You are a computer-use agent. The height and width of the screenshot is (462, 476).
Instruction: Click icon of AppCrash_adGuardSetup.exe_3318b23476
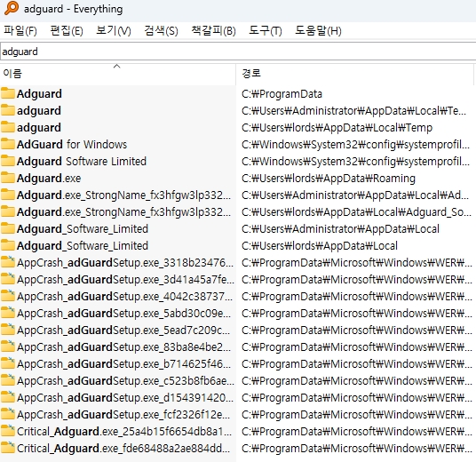pyautogui.click(x=8, y=262)
